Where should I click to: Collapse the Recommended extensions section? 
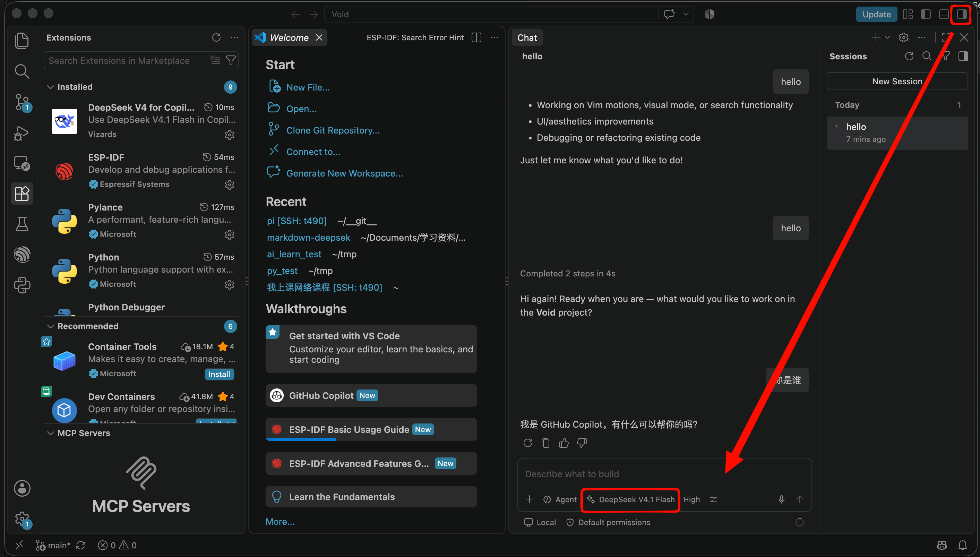click(50, 326)
